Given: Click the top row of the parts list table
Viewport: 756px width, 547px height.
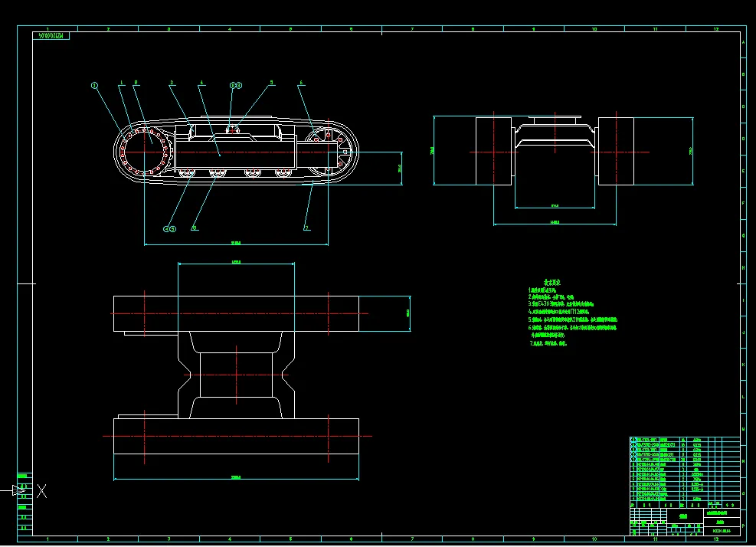Looking at the screenshot, I should click(685, 440).
